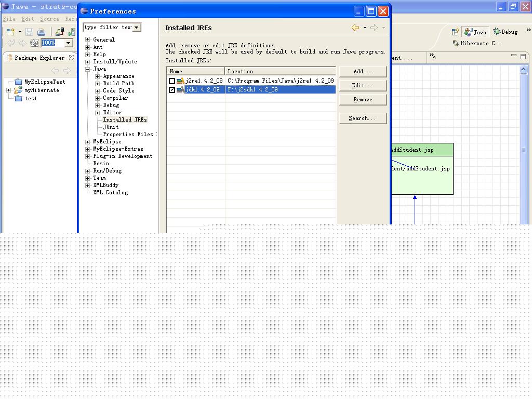This screenshot has width=532, height=399.
Task: Select XML Catalog in preferences tree
Action: (111, 192)
